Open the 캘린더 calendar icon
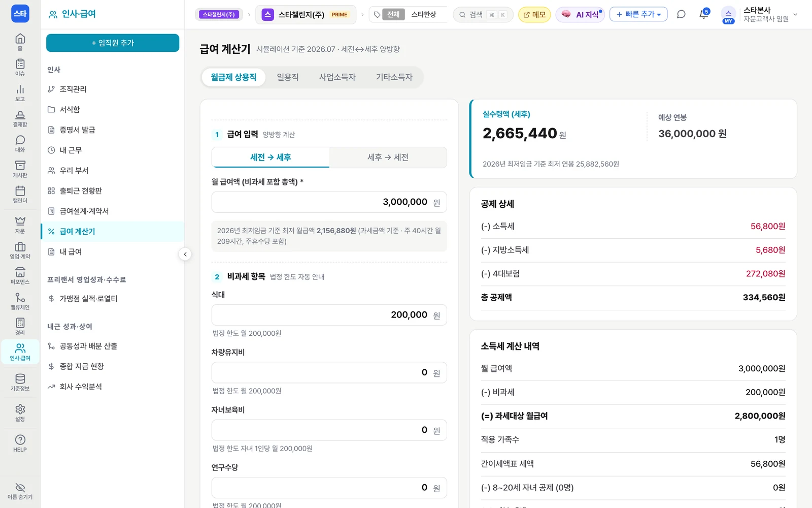 [20, 194]
